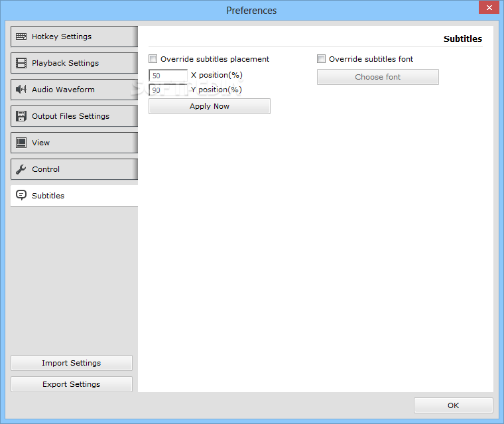Click the speaker waveform icon for Audio Waveform
This screenshot has height=424, width=504.
21,90
